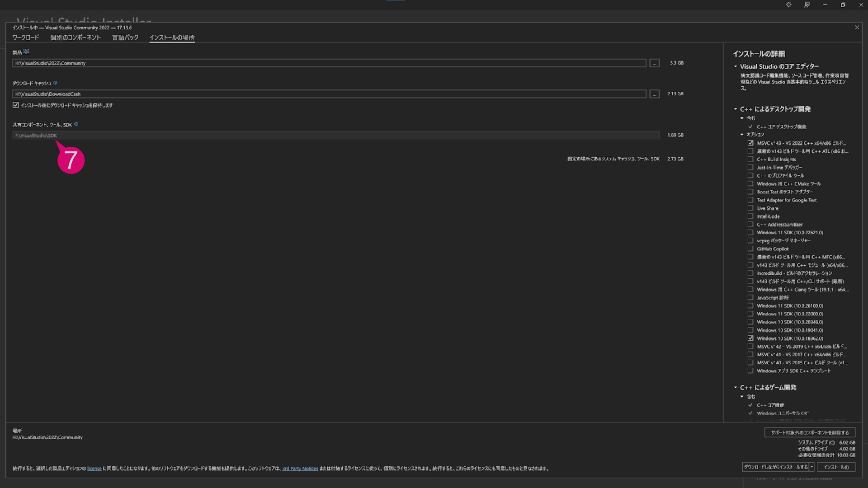Enable Test Adapter for Google Test

[x=750, y=200]
